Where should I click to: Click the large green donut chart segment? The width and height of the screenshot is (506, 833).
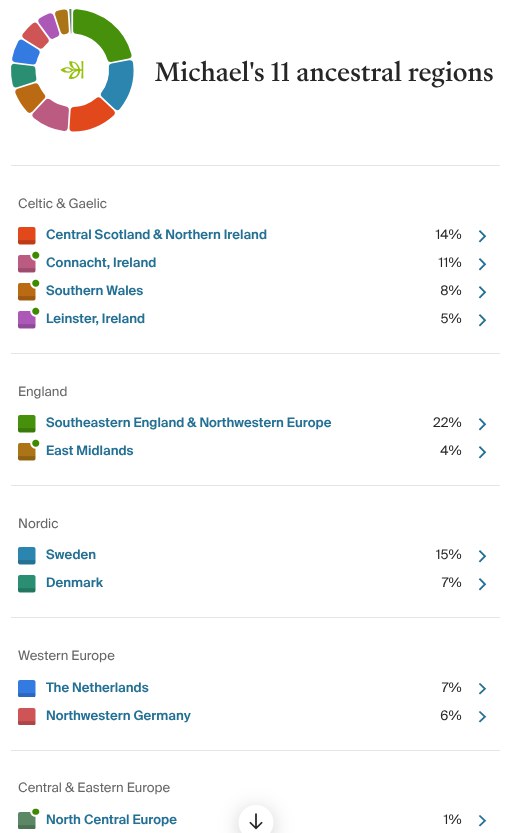coord(105,31)
